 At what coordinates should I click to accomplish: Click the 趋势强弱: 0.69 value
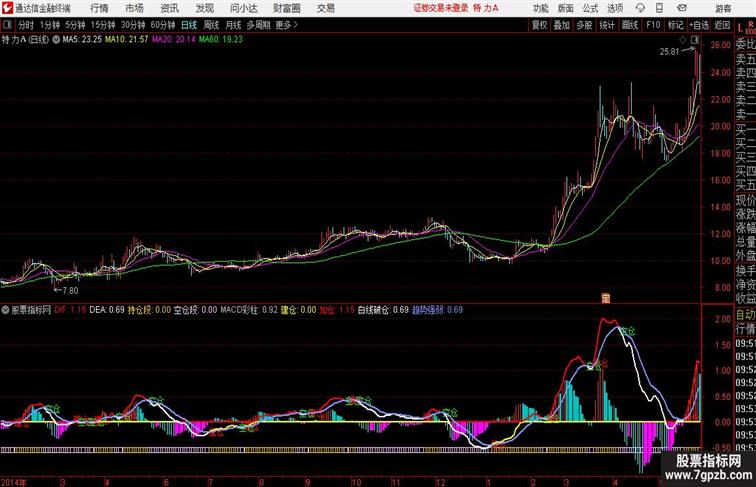click(437, 310)
